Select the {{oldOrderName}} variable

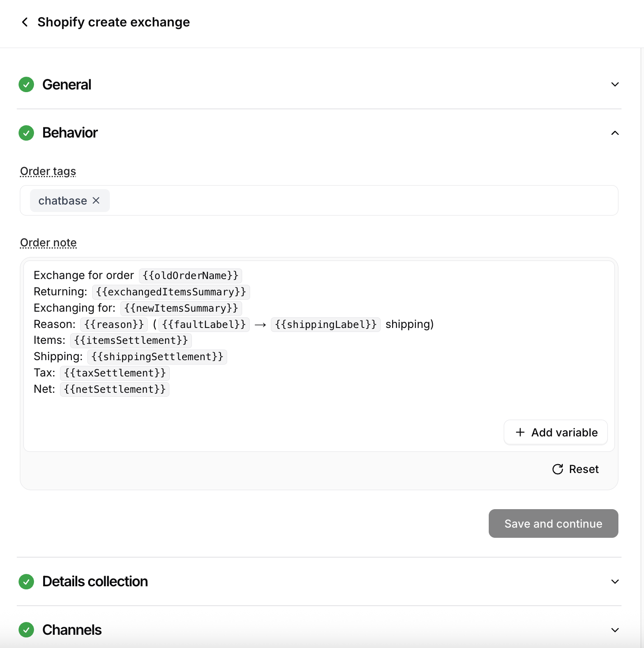pos(191,276)
